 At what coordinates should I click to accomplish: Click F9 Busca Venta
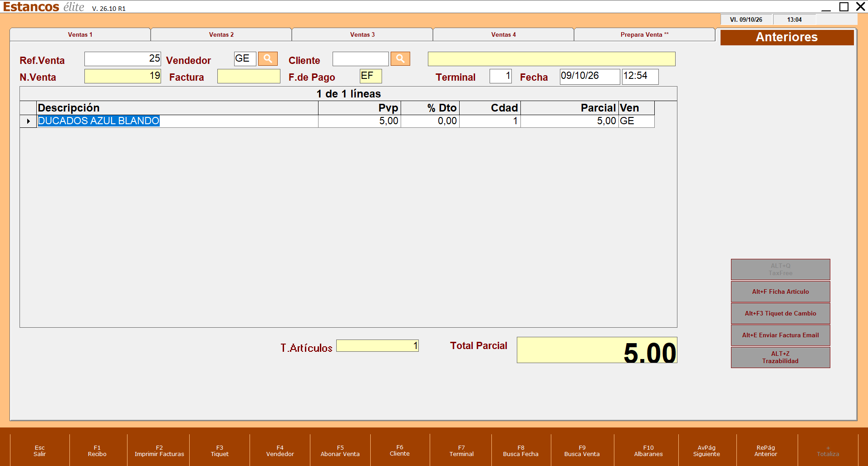(x=582, y=451)
